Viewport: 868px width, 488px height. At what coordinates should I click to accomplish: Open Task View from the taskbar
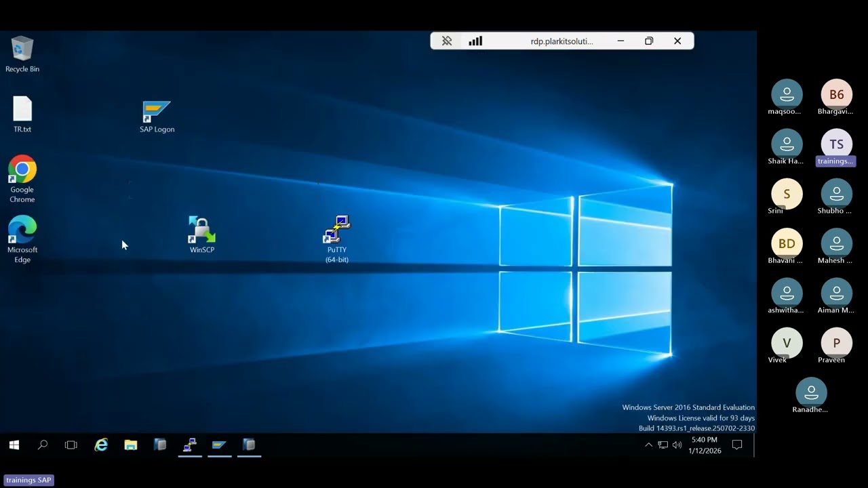coord(71,445)
